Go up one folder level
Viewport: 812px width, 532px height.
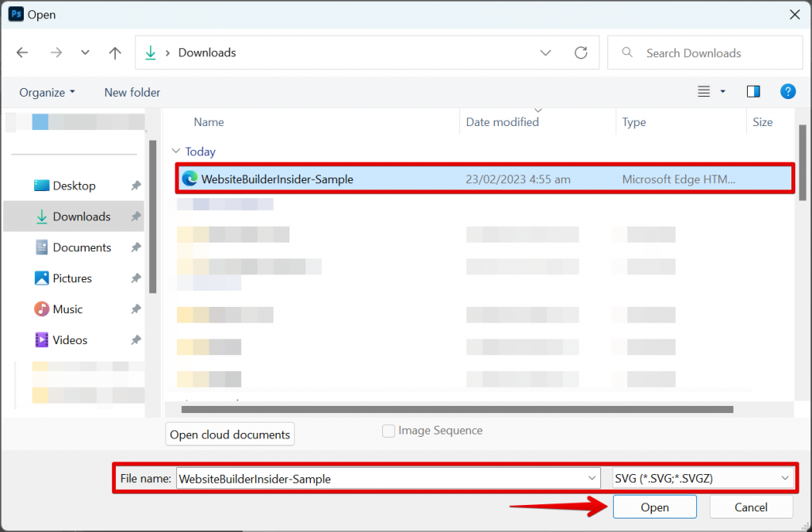coord(115,52)
